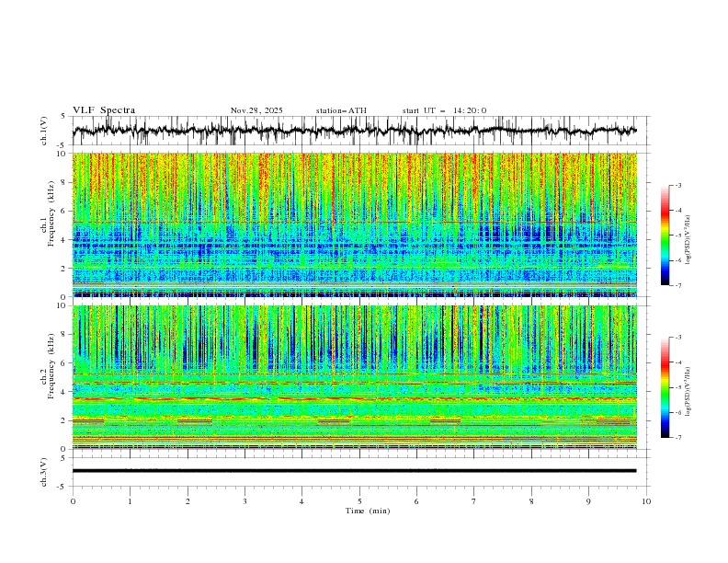728x563 pixels.
Task: Click "-7" on the ch.2 color scale
Action: [x=678, y=438]
